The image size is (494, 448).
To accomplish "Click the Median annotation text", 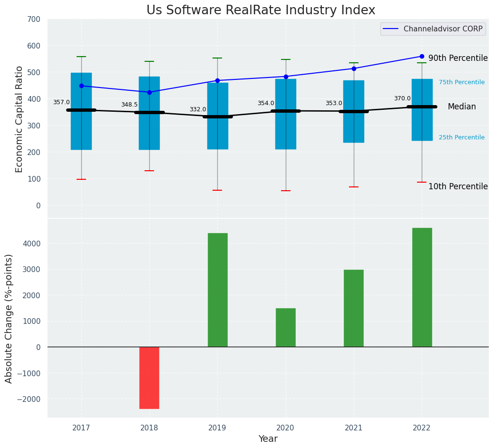I will 461,107.
